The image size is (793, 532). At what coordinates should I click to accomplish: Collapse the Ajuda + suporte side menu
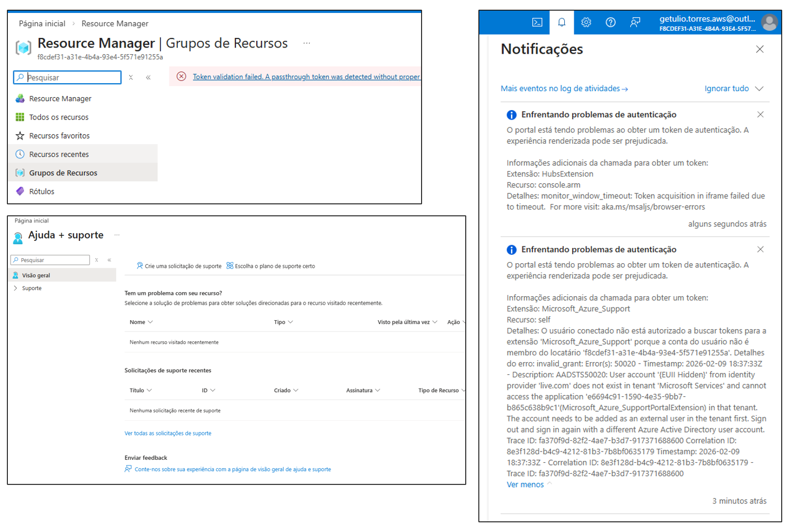(x=110, y=260)
